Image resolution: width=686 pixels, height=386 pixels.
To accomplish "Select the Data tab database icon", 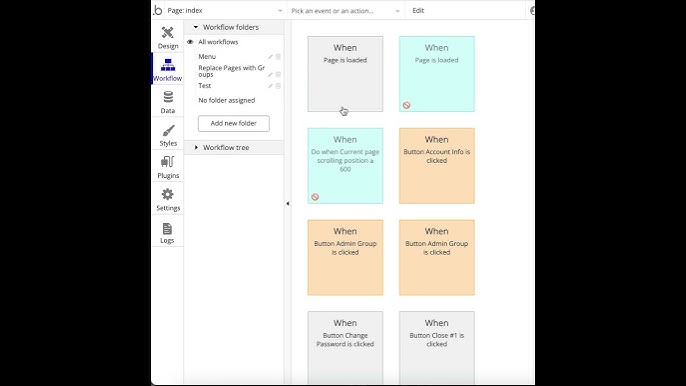I will pos(168,97).
